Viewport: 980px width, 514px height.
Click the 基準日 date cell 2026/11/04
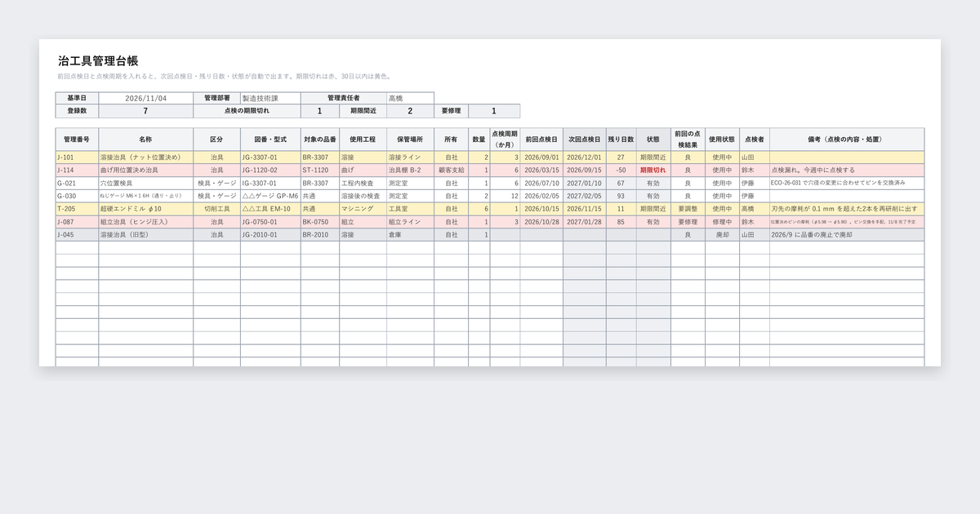pyautogui.click(x=146, y=98)
